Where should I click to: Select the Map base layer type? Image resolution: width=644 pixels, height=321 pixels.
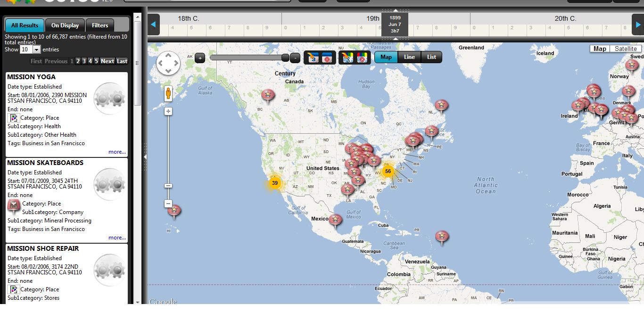coord(600,49)
